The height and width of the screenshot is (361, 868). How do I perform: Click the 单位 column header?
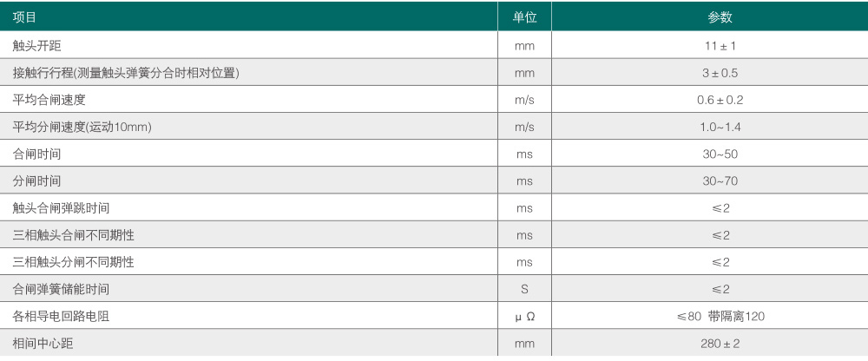[x=524, y=17]
